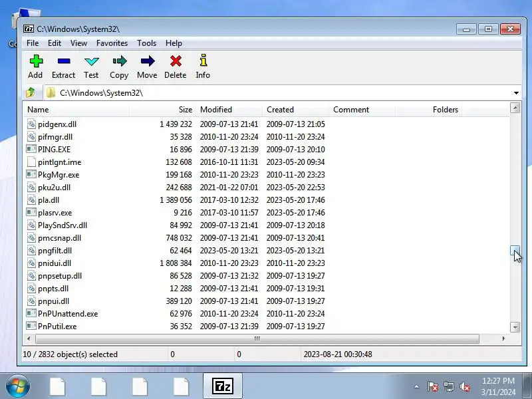The image size is (532, 399).
Task: Sort by the Modified column header
Action: coord(229,110)
